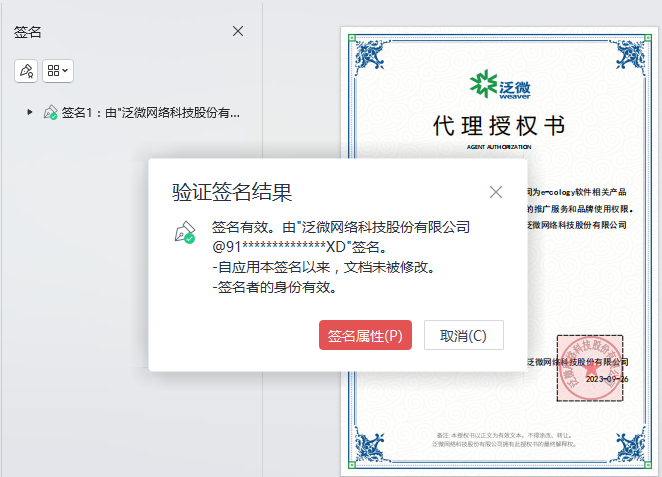Click the date 2023-09-26 on document
The height and width of the screenshot is (477, 662).
[x=606, y=380]
